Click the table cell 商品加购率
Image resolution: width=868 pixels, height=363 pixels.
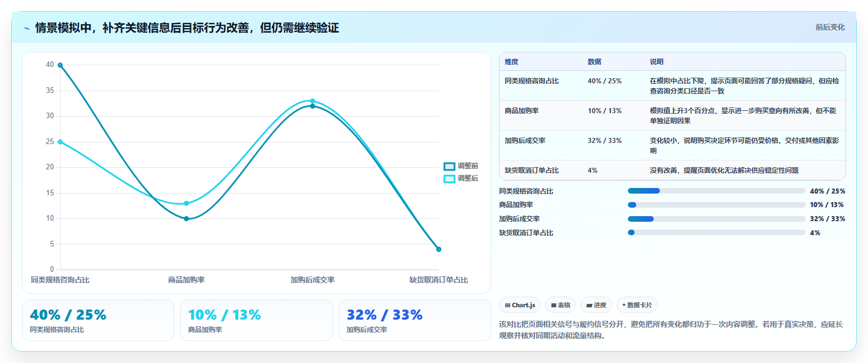click(x=521, y=111)
